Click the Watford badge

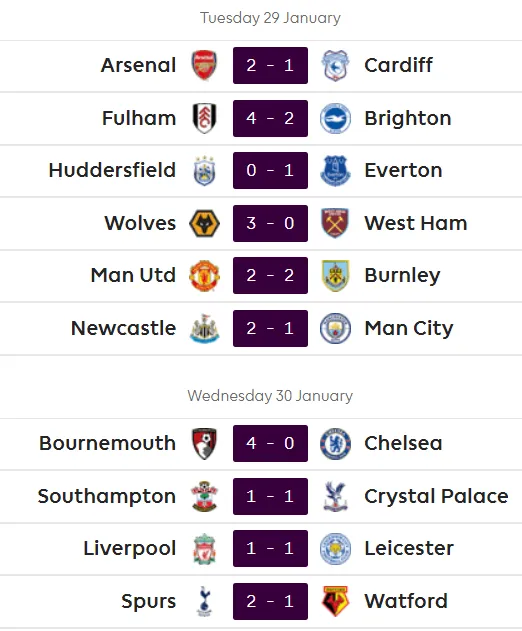[x=335, y=601]
